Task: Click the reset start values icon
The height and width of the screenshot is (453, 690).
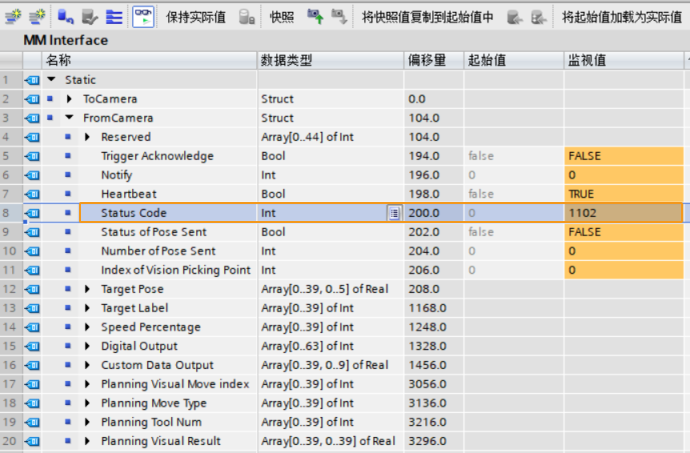Action: [x=66, y=17]
